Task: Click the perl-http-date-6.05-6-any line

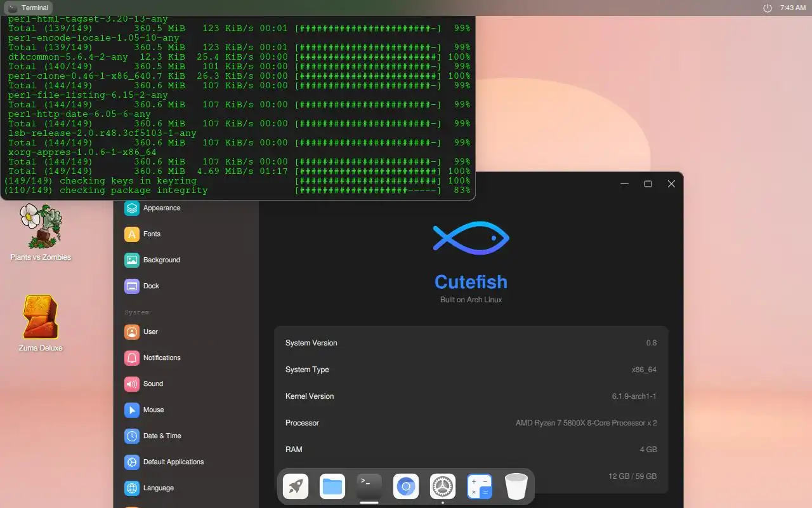Action: click(x=79, y=114)
